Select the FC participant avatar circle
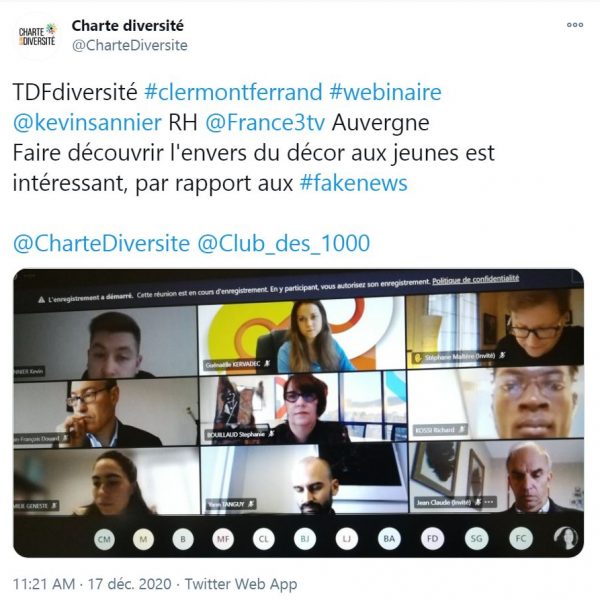Viewport: 600px width, 600px height. point(521,538)
